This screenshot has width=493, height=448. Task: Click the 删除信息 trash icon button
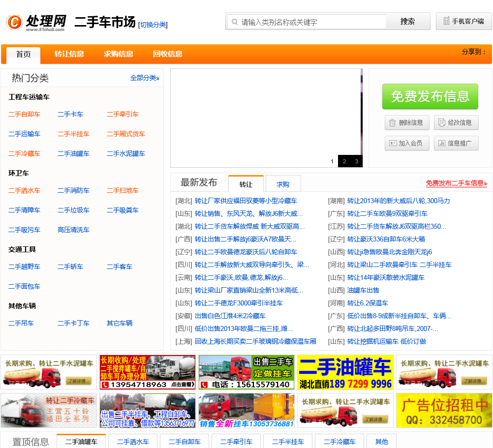[407, 122]
